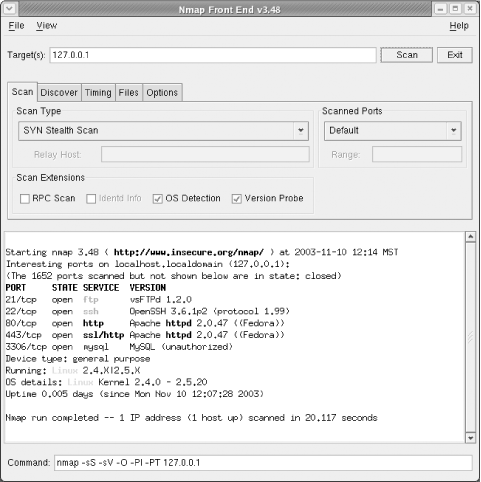Click the disabled Range field
This screenshot has width=481, height=482.
pyautogui.click(x=417, y=154)
